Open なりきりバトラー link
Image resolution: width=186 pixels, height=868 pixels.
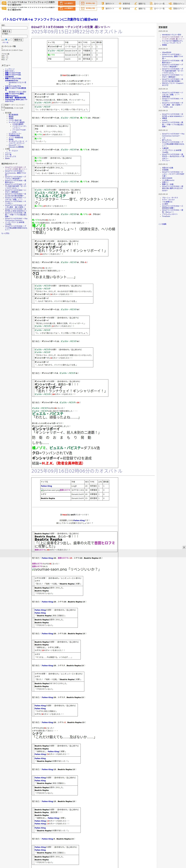15,134
